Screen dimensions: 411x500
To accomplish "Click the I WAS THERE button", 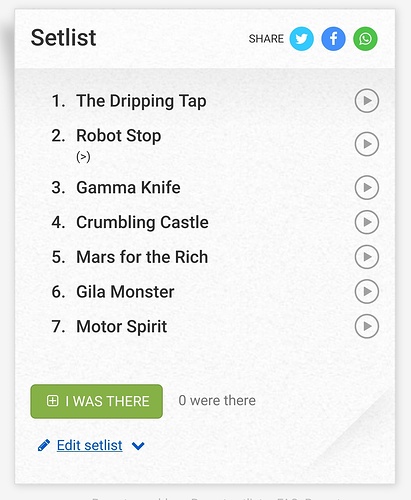I will (x=96, y=401).
